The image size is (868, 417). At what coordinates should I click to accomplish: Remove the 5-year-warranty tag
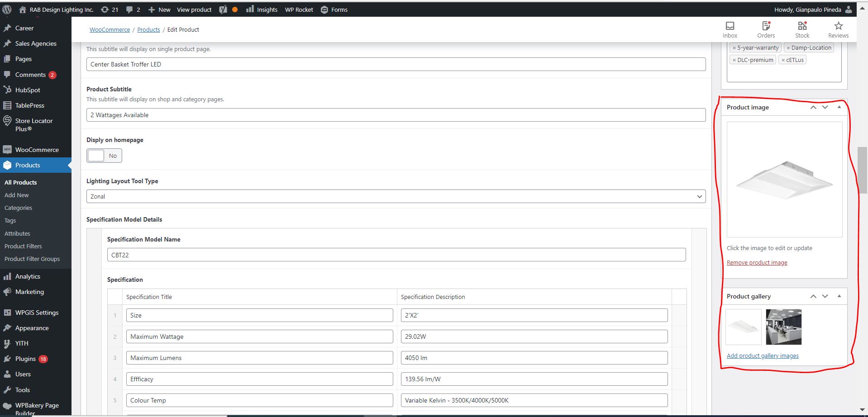click(734, 48)
